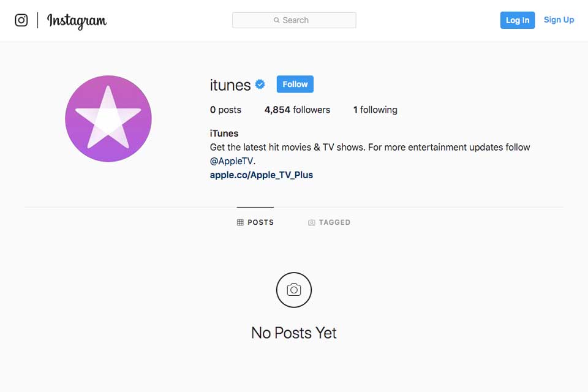Switch to the TAGGED tab

click(330, 222)
